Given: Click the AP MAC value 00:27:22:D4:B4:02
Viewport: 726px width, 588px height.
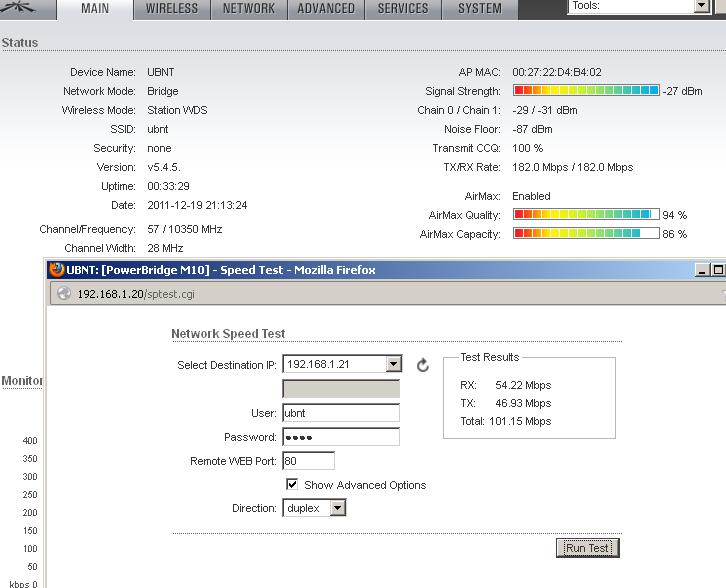Looking at the screenshot, I should pyautogui.click(x=557, y=72).
